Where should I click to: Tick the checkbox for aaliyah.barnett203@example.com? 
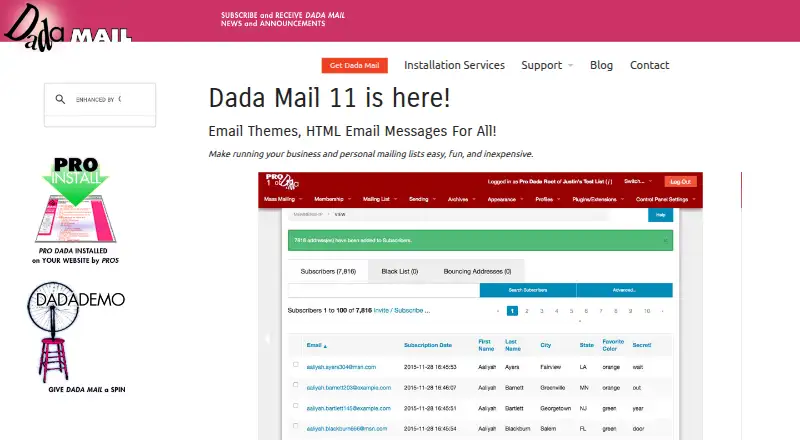[x=295, y=385]
